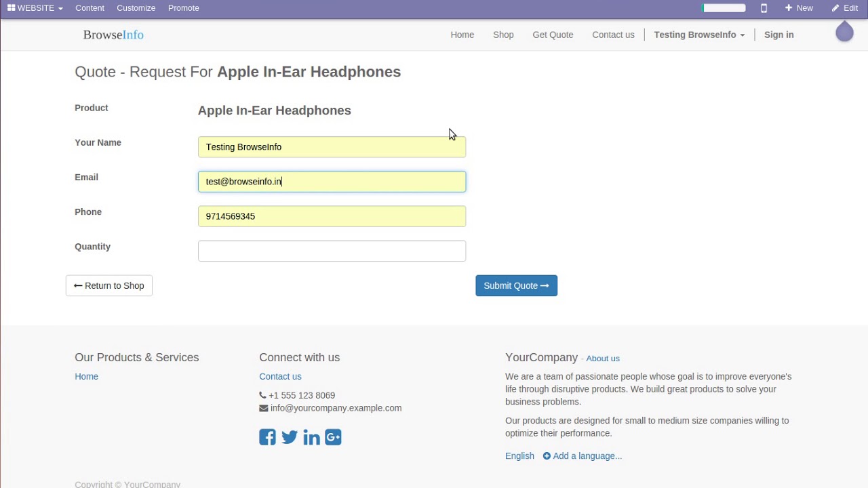Open the LinkedIn social icon
Viewport: 868px width, 488px height.
pos(311,437)
